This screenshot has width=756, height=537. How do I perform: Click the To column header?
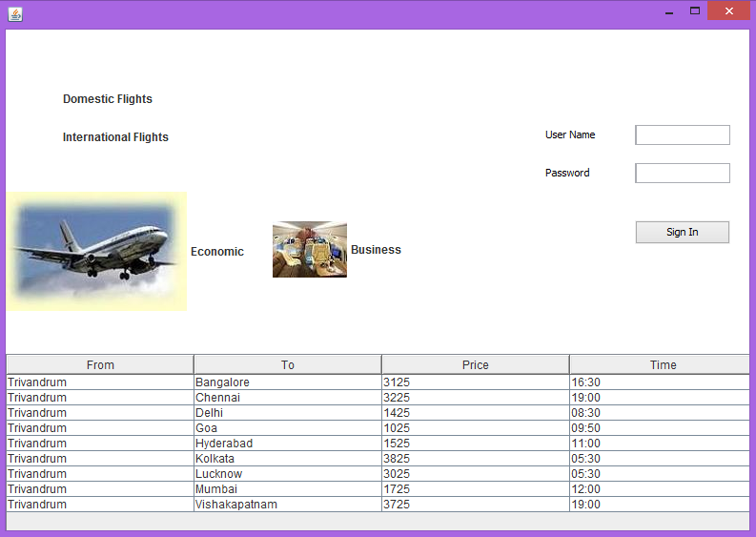pos(288,364)
